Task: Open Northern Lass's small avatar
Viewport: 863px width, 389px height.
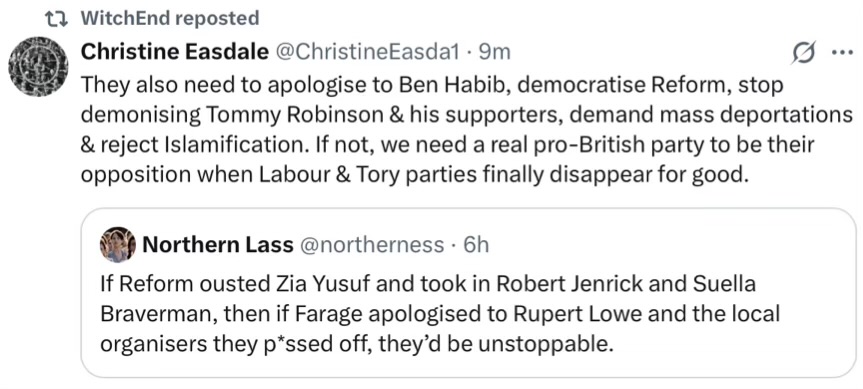Action: pos(118,245)
